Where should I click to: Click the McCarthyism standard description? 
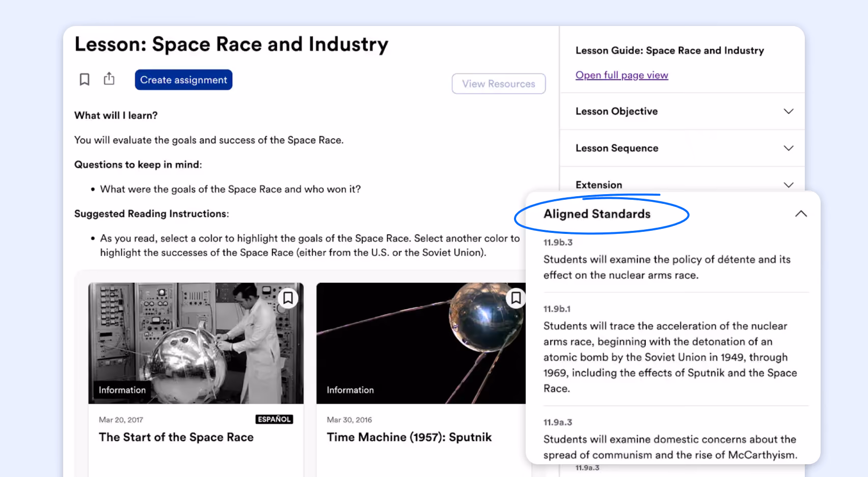[670, 447]
